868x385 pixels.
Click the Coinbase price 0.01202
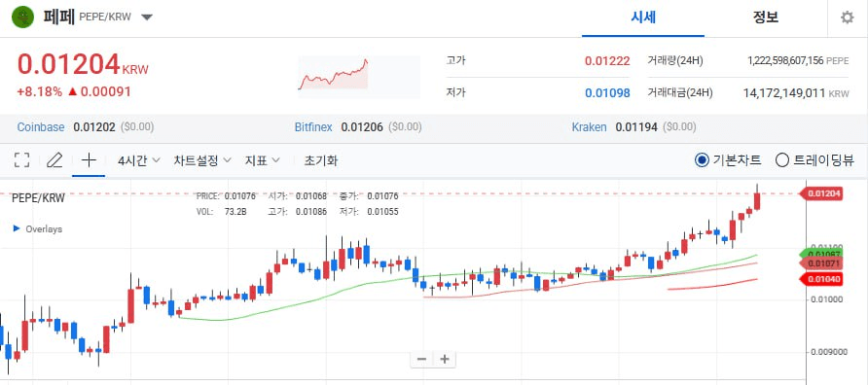click(94, 127)
